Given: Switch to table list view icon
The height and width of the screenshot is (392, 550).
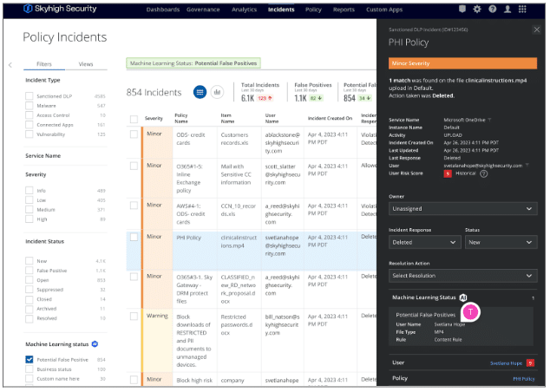Looking at the screenshot, I should click(200, 92).
